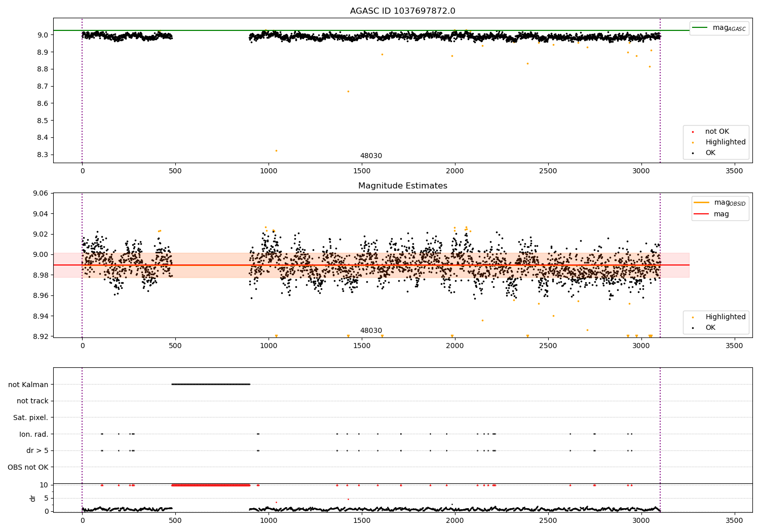Click the "8.7" y-axis tick label
This screenshot has height=532, width=760.
[x=43, y=87]
